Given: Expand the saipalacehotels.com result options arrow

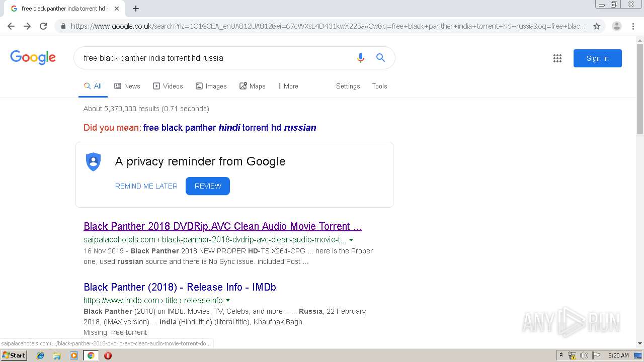Looking at the screenshot, I should [x=351, y=240].
